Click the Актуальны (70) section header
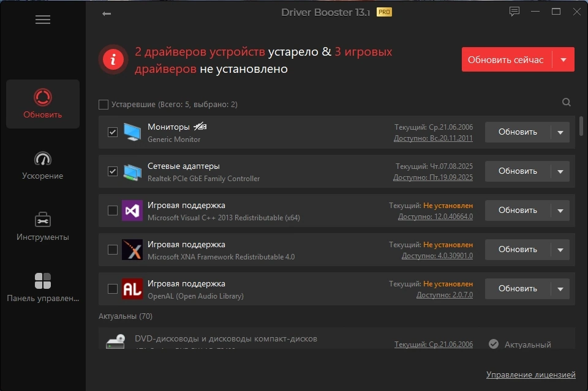 [126, 316]
